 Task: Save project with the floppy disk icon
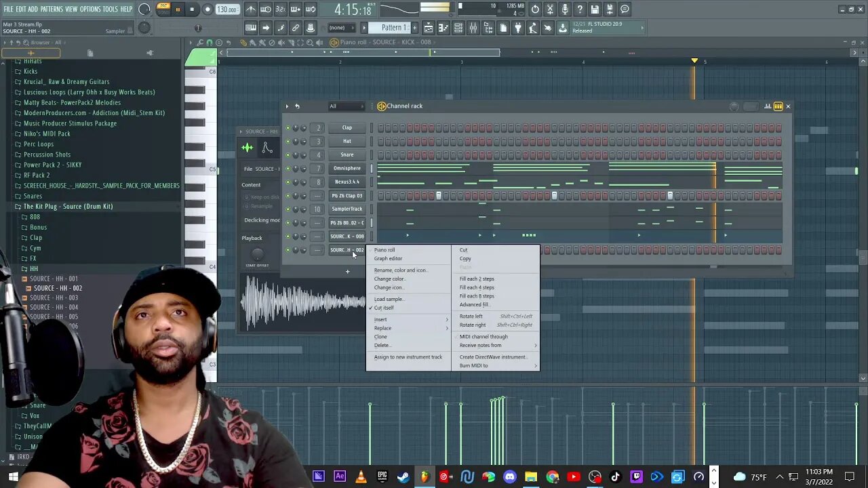pyautogui.click(x=595, y=9)
